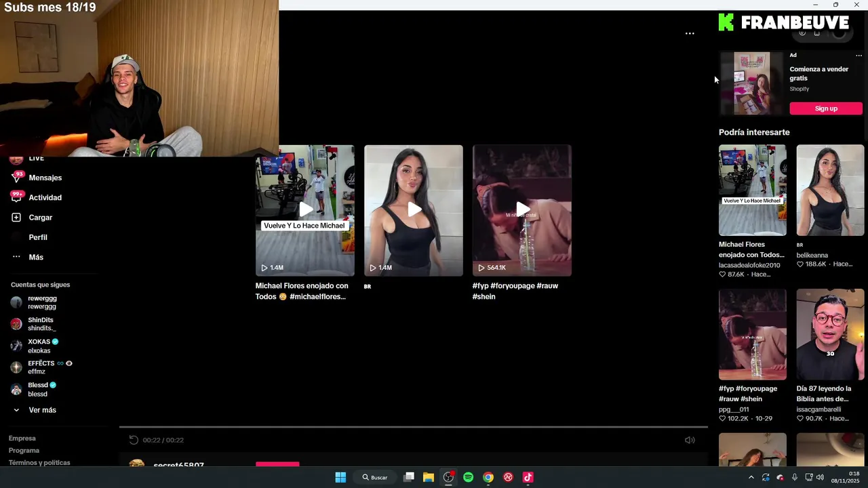868x488 pixels.
Task: Click the pink button beside secret65807
Action: coord(277,464)
